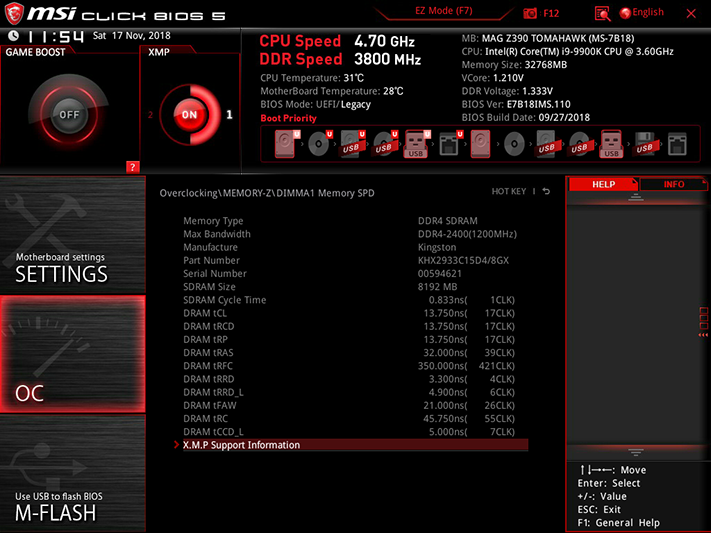
Task: Go back with the return arrow icon
Action: click(546, 191)
